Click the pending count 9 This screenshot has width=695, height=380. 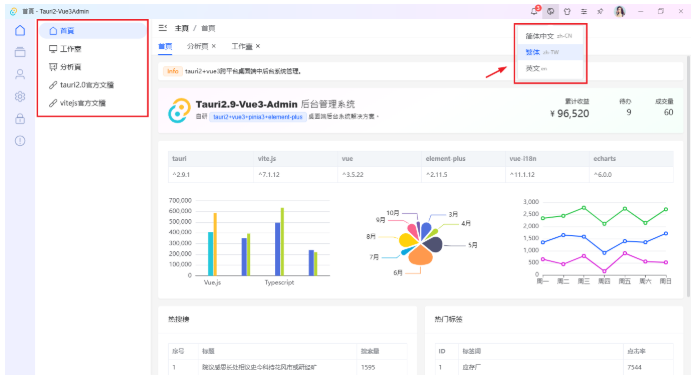tap(629, 113)
